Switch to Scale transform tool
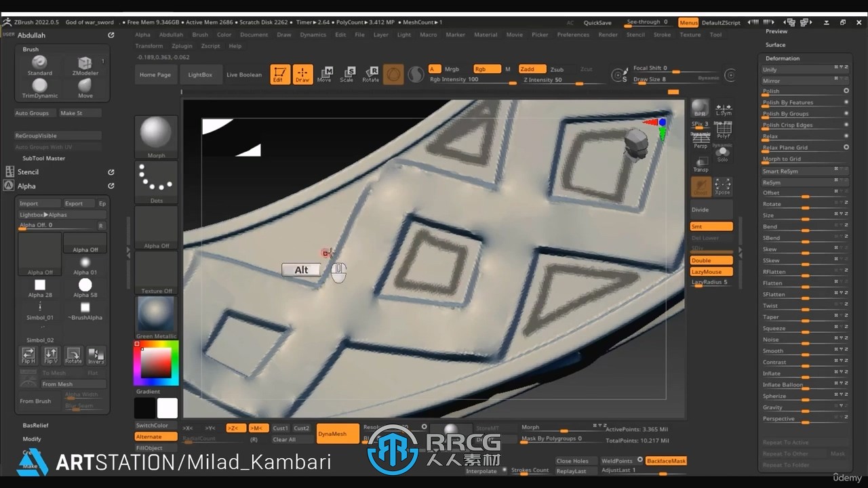This screenshot has height=488, width=868. 347,75
